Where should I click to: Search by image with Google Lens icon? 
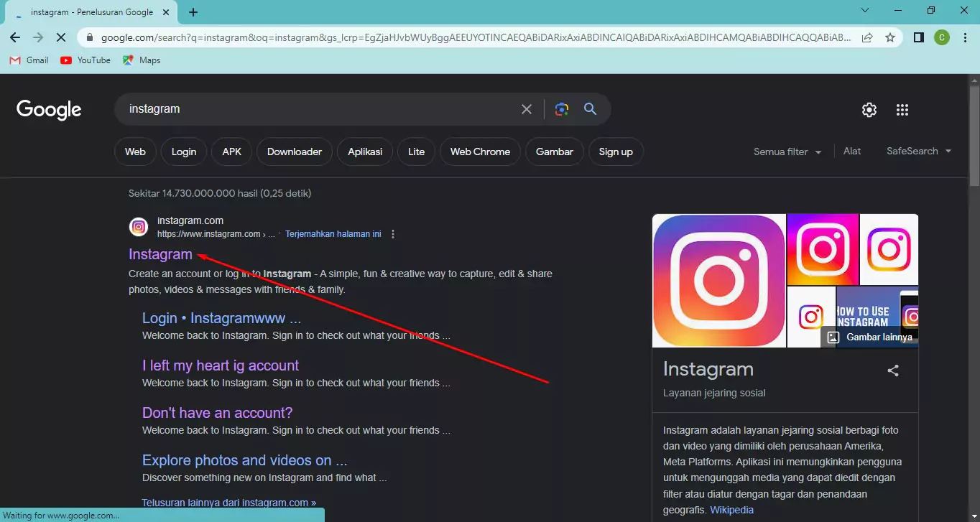(562, 109)
